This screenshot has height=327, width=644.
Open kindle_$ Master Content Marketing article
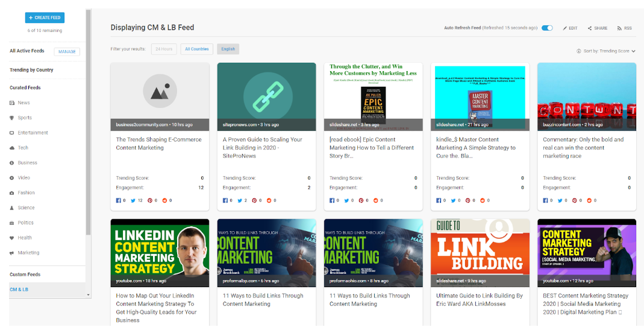click(x=475, y=148)
